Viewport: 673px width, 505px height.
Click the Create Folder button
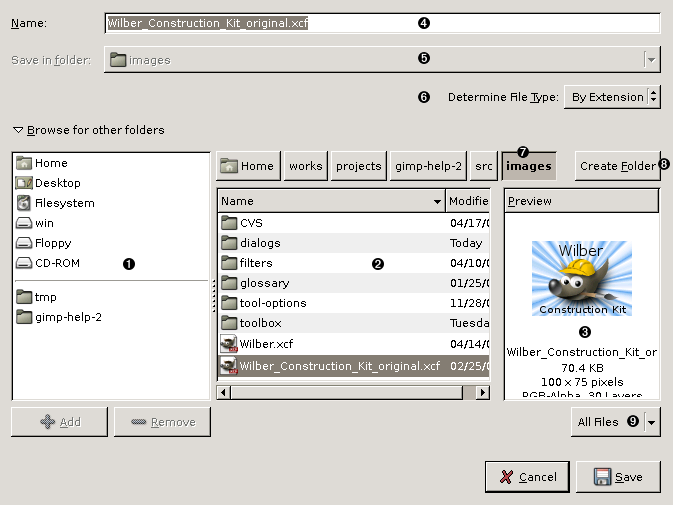tap(617, 166)
